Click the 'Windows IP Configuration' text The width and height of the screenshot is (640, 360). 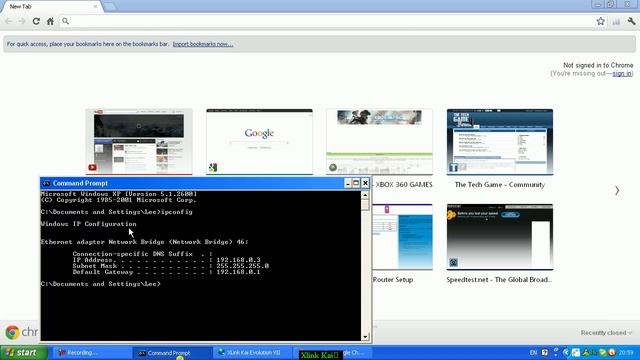tap(89, 224)
